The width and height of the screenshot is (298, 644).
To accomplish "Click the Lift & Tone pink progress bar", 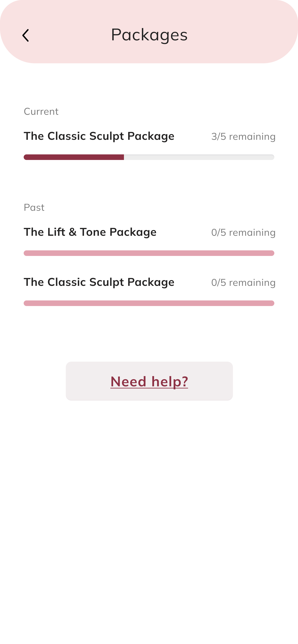I will [x=149, y=253].
